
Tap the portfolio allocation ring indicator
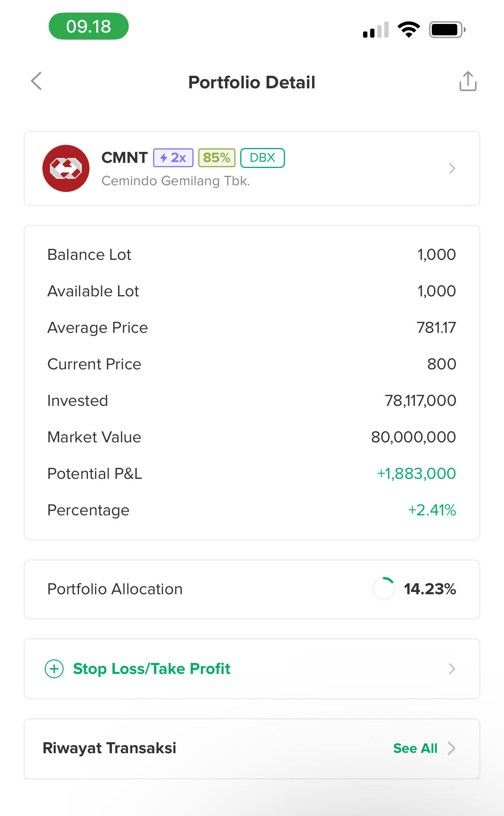[x=383, y=589]
